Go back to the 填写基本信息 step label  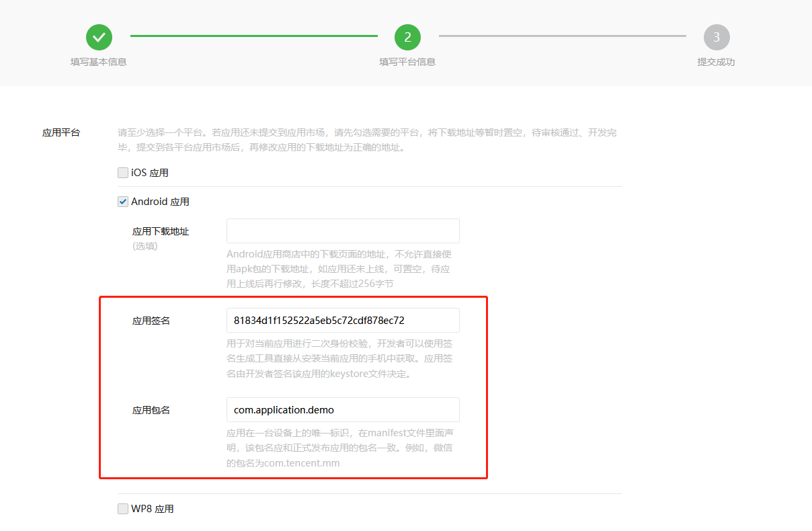pos(99,62)
